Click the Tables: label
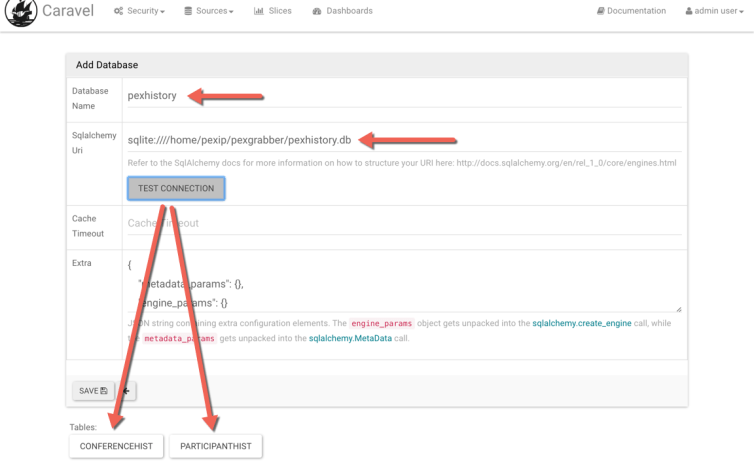The width and height of the screenshot is (754, 465). (x=83, y=427)
